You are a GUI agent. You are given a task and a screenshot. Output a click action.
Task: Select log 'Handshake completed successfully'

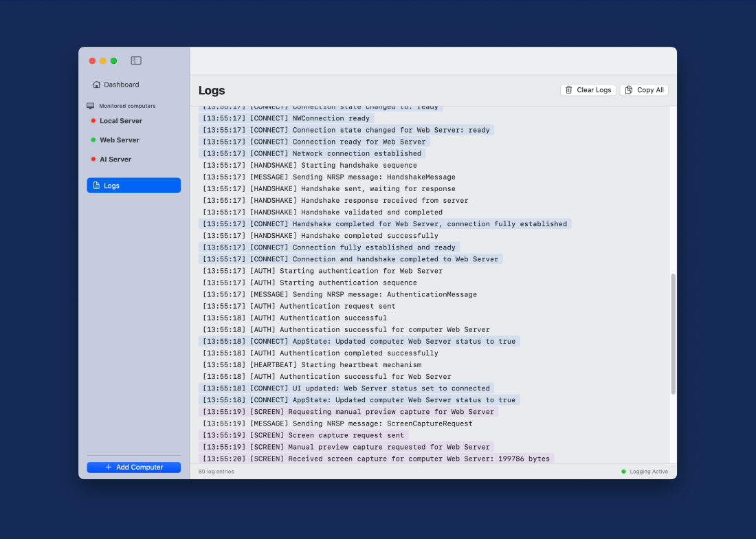320,236
